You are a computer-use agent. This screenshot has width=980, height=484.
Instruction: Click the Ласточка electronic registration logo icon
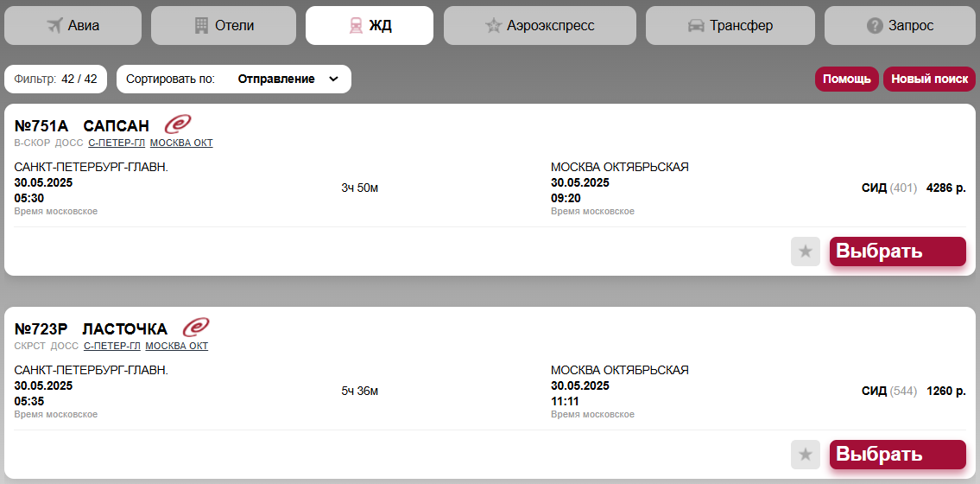pyautogui.click(x=196, y=328)
